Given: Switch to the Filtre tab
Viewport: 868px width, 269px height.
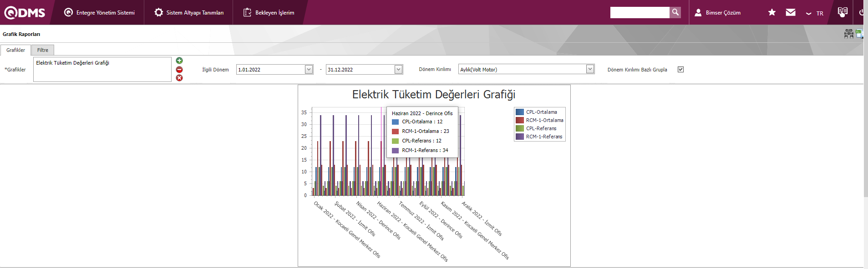Looking at the screenshot, I should click(x=43, y=50).
